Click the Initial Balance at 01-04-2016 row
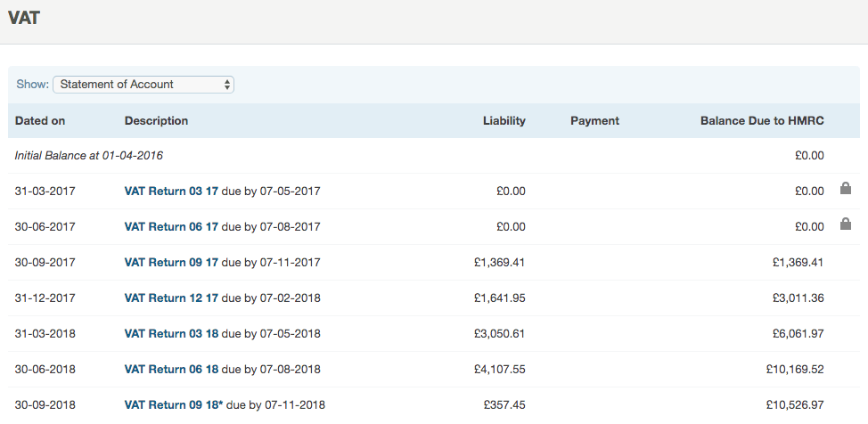The width and height of the screenshot is (868, 424). 433,156
